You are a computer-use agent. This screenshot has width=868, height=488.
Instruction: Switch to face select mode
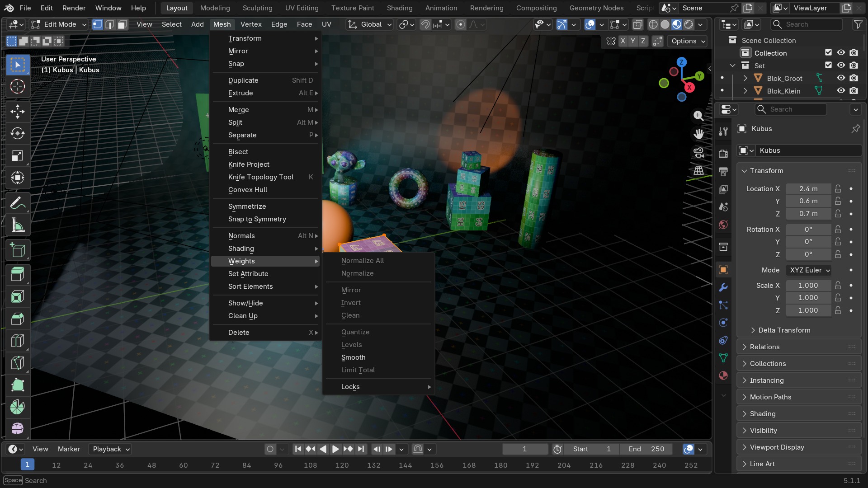[122, 24]
